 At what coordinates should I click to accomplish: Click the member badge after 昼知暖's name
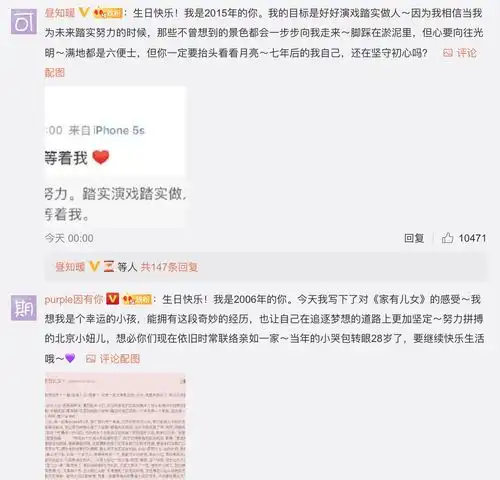point(108,13)
